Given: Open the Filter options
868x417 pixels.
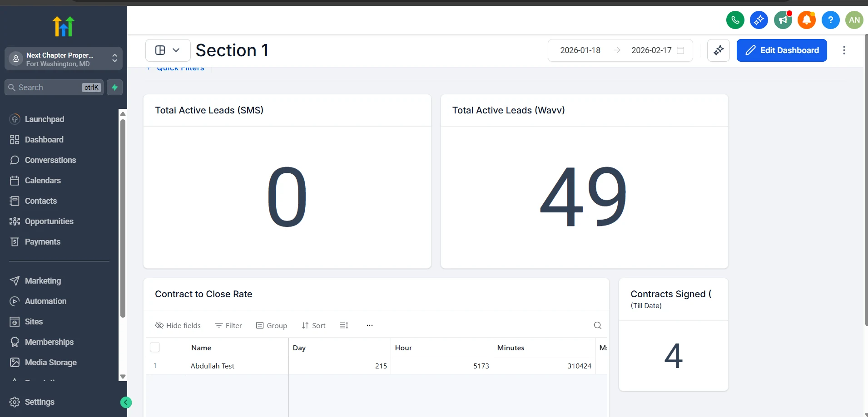Looking at the screenshot, I should (x=228, y=325).
